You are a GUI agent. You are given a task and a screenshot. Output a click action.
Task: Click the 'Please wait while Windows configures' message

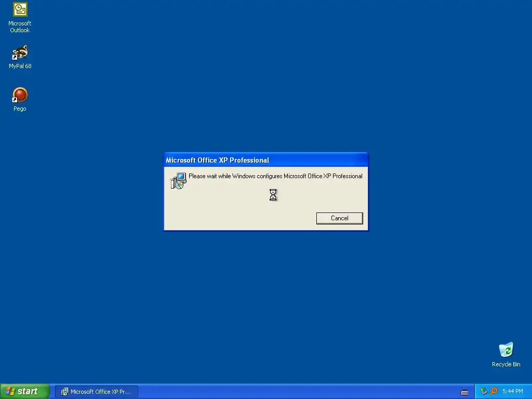pyautogui.click(x=275, y=176)
